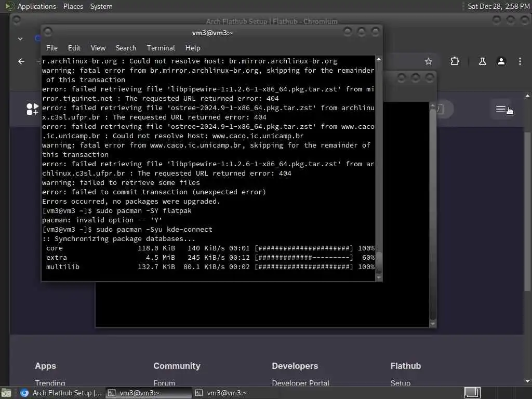Click the terminal scrollbar up arrow
532x399 pixels.
[379, 60]
